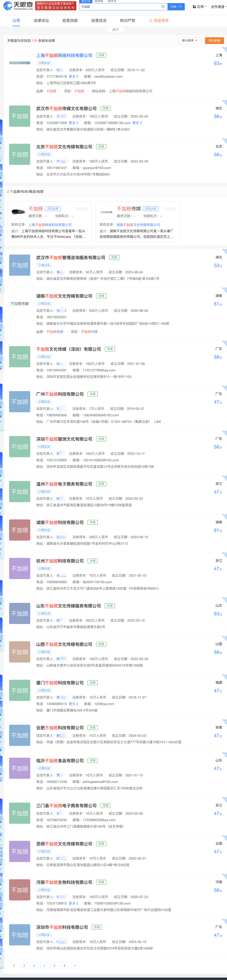The image size is (227, 980).
Task: Click the green logo of 武汉市不加班传媒文化
Action: [19, 116]
